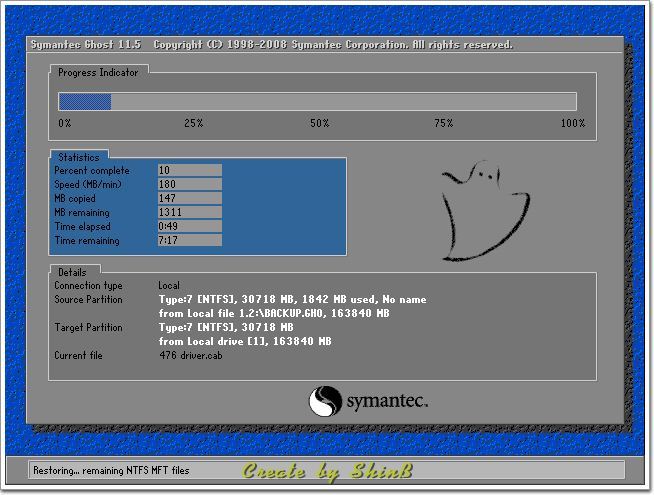The width and height of the screenshot is (654, 495).
Task: Click the Local drive [1] line
Action: (245, 342)
